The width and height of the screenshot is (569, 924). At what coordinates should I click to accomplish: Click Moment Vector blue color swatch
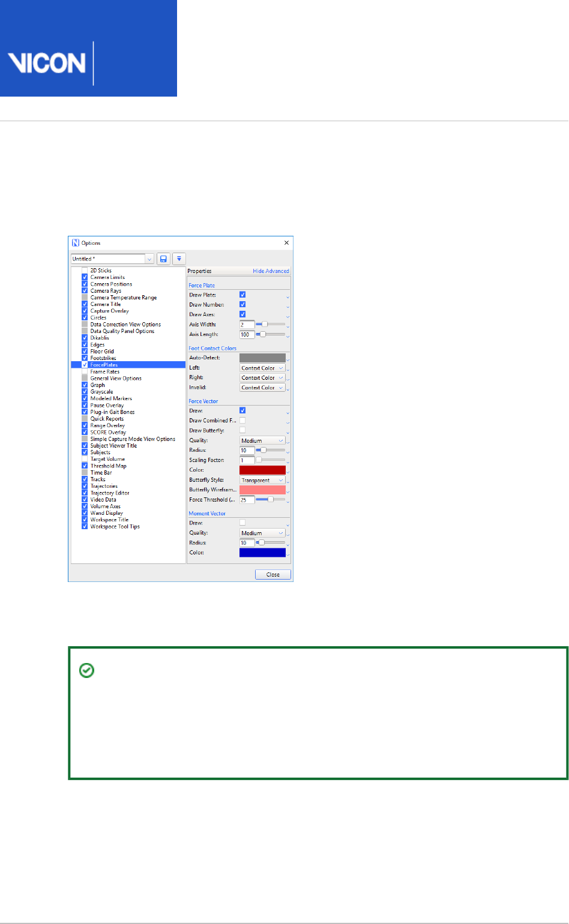point(262,553)
